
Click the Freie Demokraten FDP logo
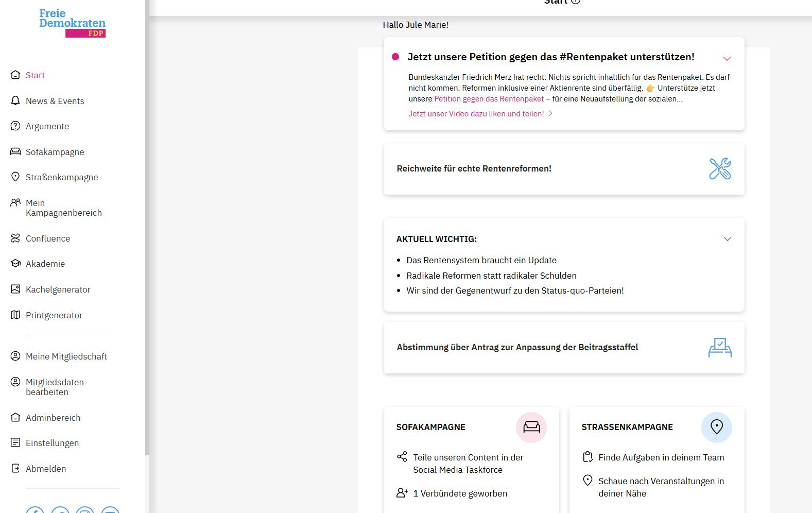click(73, 23)
